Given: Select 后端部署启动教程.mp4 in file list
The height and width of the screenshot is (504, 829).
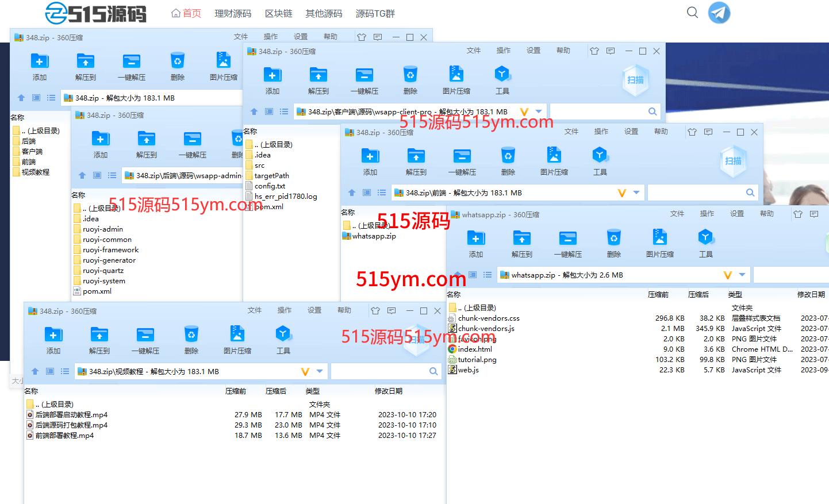Looking at the screenshot, I should point(71,415).
